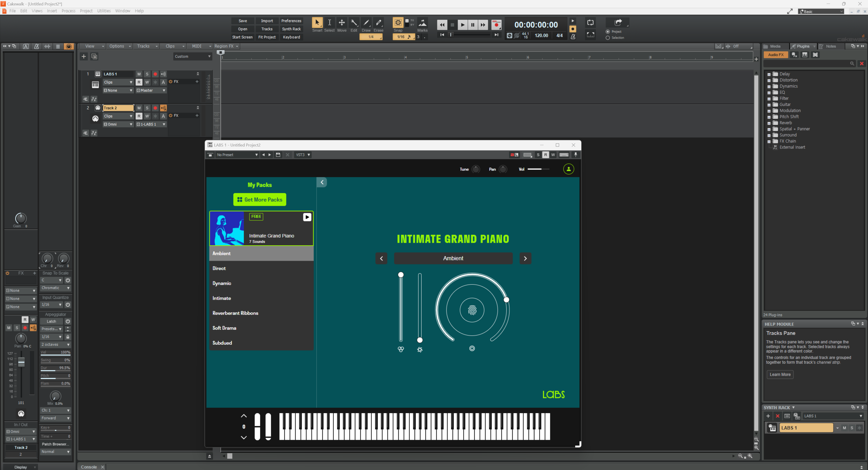The height and width of the screenshot is (470, 868).
Task: Mute the LABS 1 track
Action: 139,74
